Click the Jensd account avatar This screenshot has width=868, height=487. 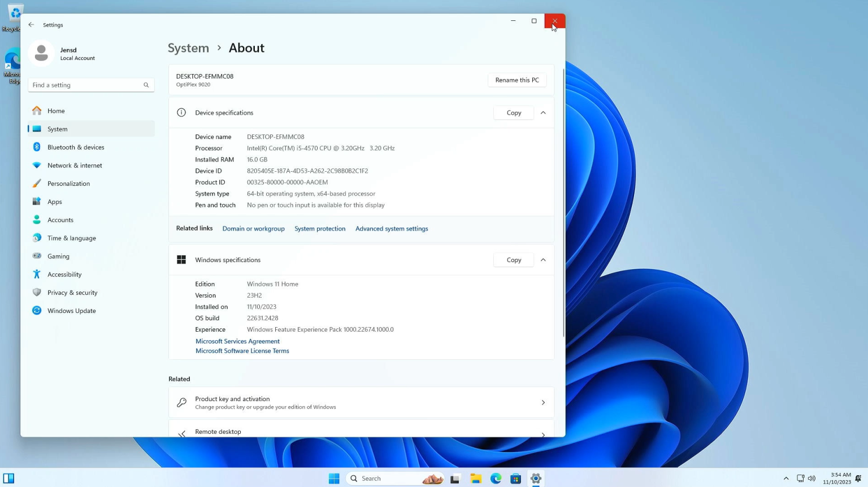(x=41, y=53)
